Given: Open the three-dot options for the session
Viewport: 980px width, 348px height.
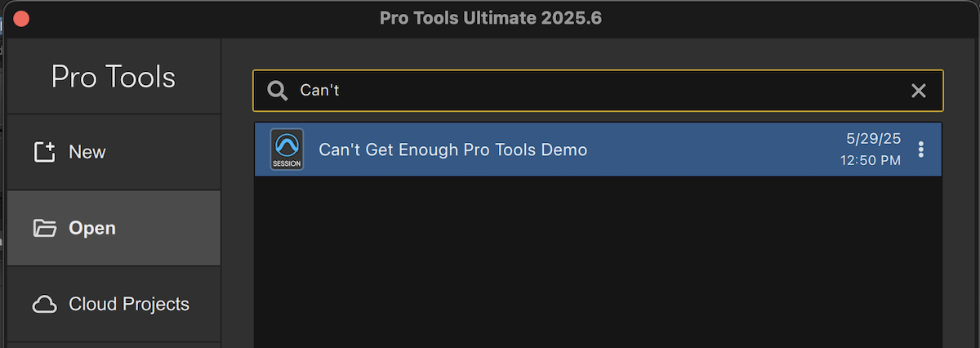Looking at the screenshot, I should pos(921,149).
